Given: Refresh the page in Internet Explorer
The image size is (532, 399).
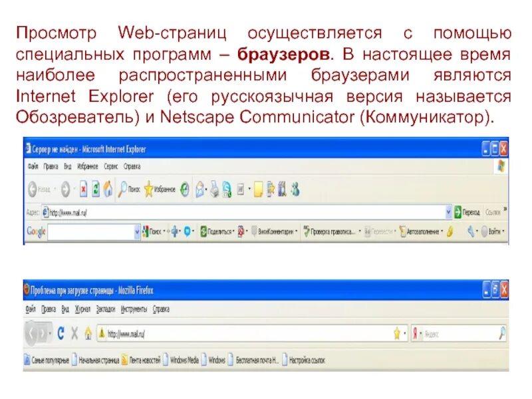Looking at the screenshot, I should [x=96, y=190].
